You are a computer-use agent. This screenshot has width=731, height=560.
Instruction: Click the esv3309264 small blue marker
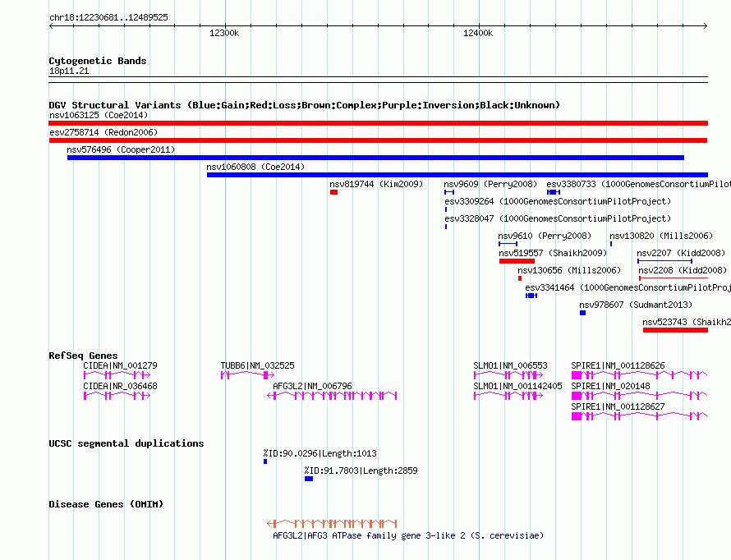tap(446, 209)
